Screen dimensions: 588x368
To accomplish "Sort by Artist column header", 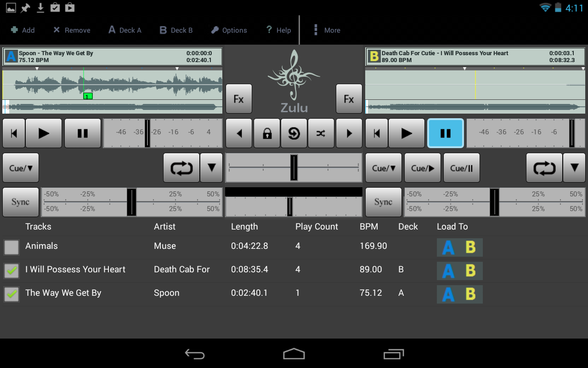I will click(165, 226).
